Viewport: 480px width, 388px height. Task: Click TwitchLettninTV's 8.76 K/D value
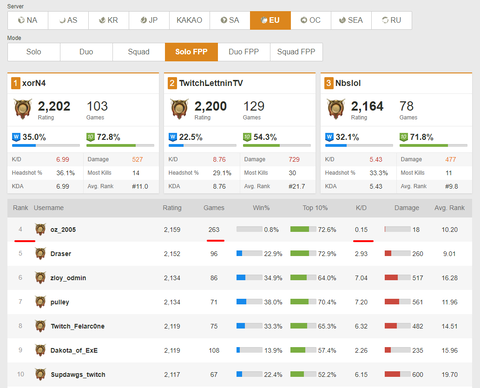pos(219,160)
